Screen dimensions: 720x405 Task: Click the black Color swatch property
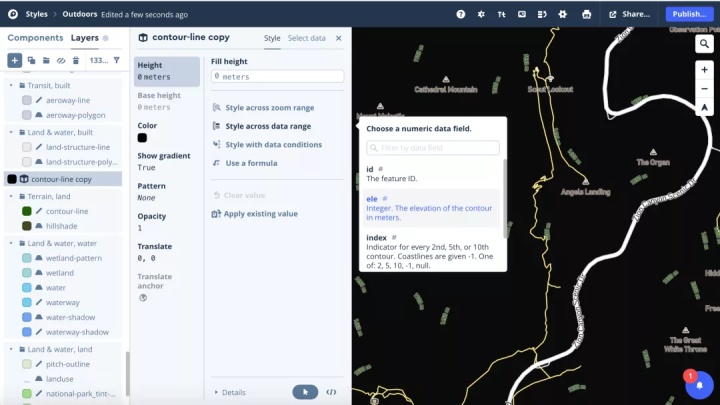click(142, 138)
